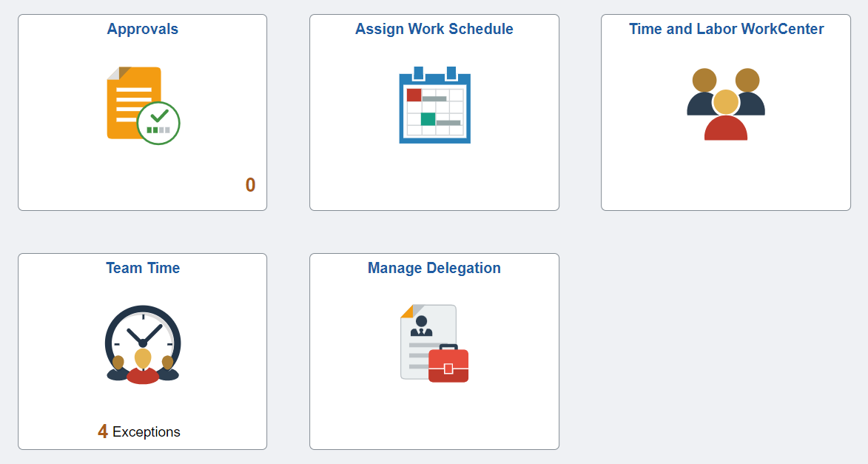Open the Time and Labor WorkCenter tile
The image size is (868, 464).
coord(725,111)
